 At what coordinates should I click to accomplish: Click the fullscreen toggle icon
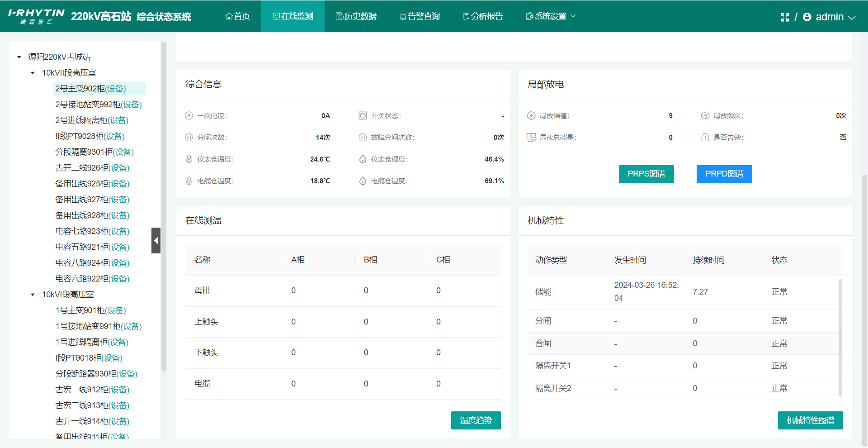click(785, 17)
